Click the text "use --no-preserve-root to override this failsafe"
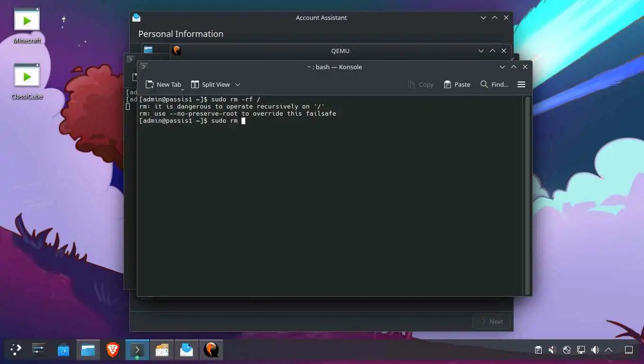The height and width of the screenshot is (364, 644). 245,114
